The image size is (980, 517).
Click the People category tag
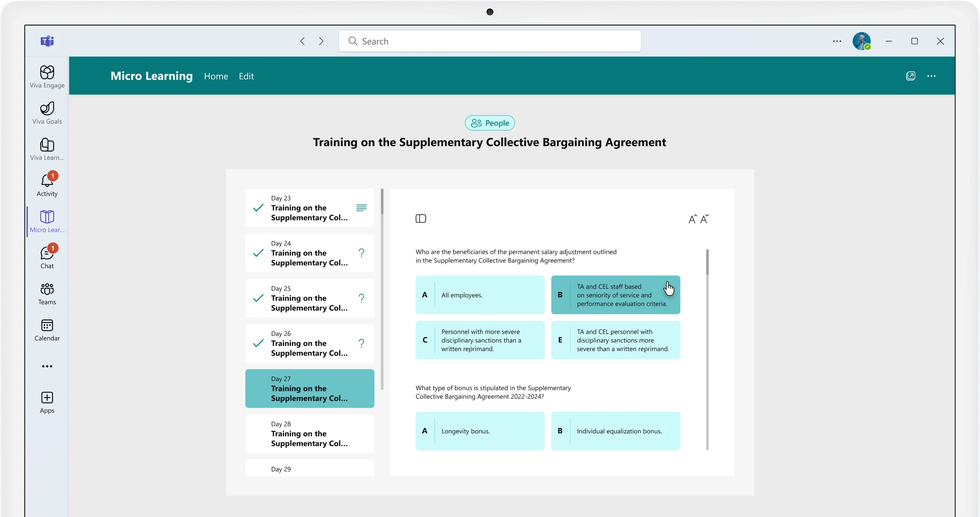point(490,123)
